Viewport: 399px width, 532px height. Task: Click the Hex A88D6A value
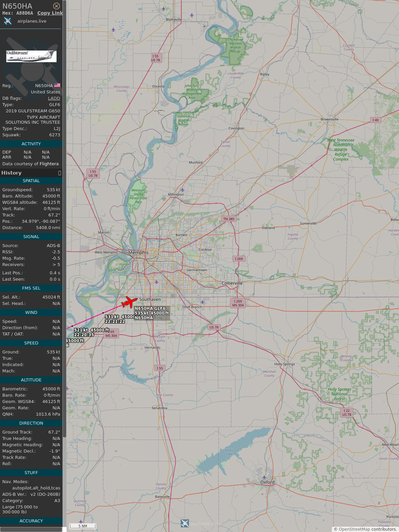coord(25,13)
